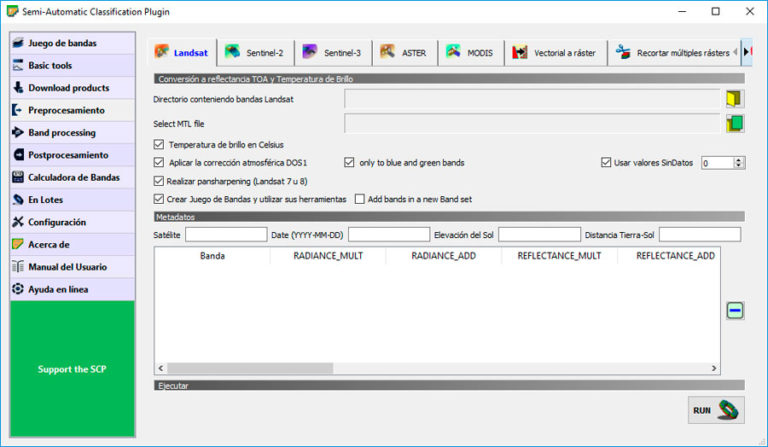Click the REFLECTANCE_ADD column header
Screen dimensions: 768x447
[x=669, y=256]
